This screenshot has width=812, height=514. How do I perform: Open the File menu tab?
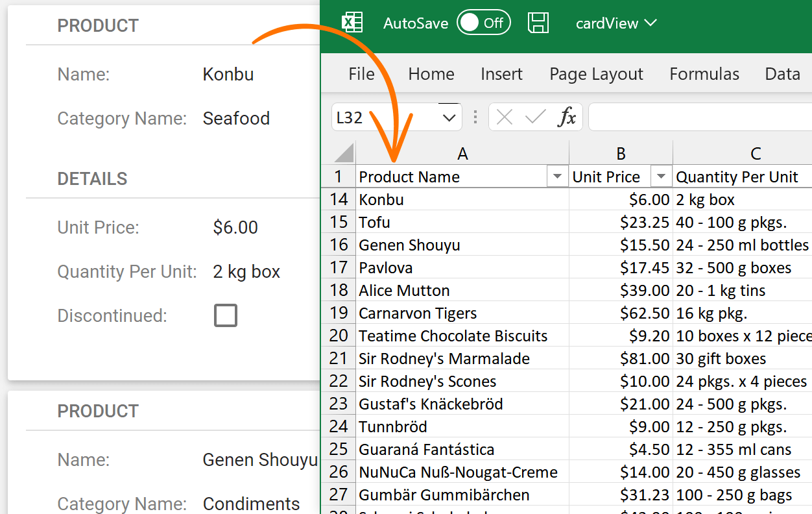(x=361, y=74)
